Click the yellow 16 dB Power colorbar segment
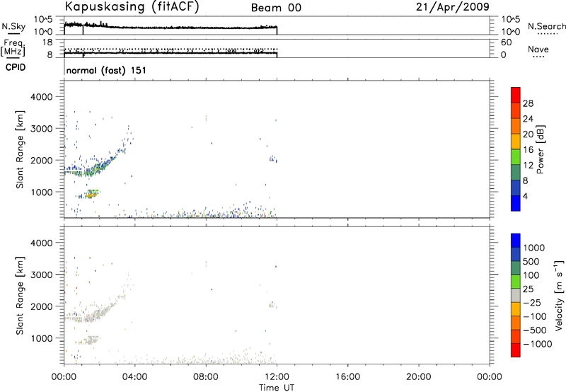 [516, 142]
